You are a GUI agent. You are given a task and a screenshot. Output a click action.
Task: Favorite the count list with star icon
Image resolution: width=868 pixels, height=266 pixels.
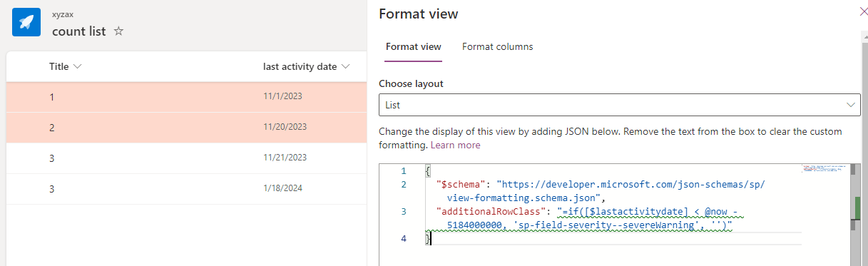tap(119, 31)
